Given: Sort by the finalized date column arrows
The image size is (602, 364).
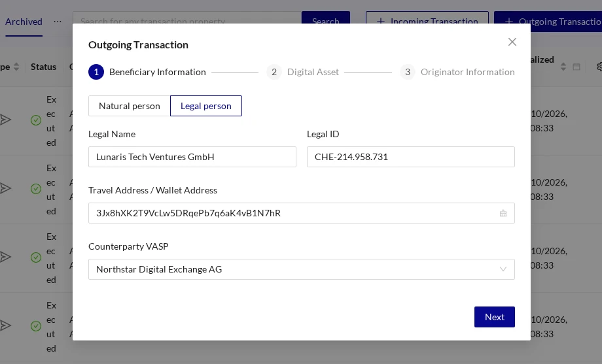Looking at the screenshot, I should 563,67.
